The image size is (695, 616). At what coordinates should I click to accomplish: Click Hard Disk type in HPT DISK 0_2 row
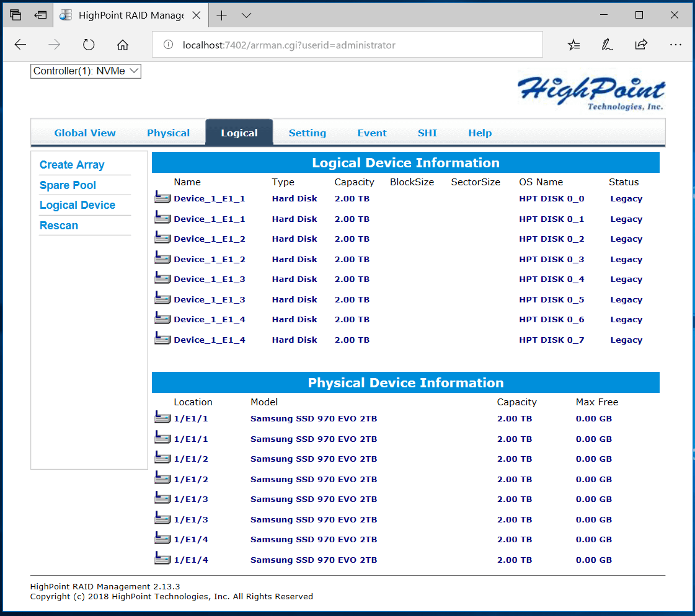click(294, 239)
